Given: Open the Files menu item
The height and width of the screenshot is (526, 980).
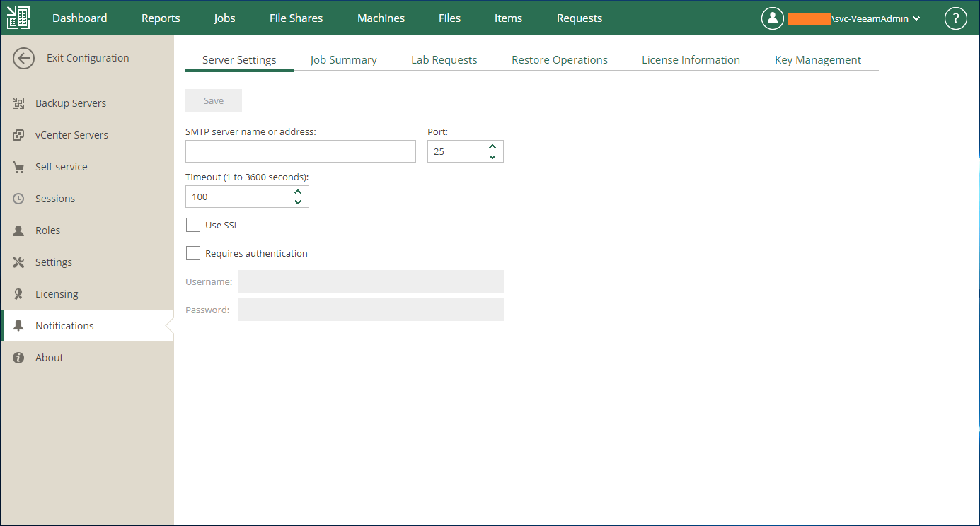Looking at the screenshot, I should pyautogui.click(x=450, y=18).
